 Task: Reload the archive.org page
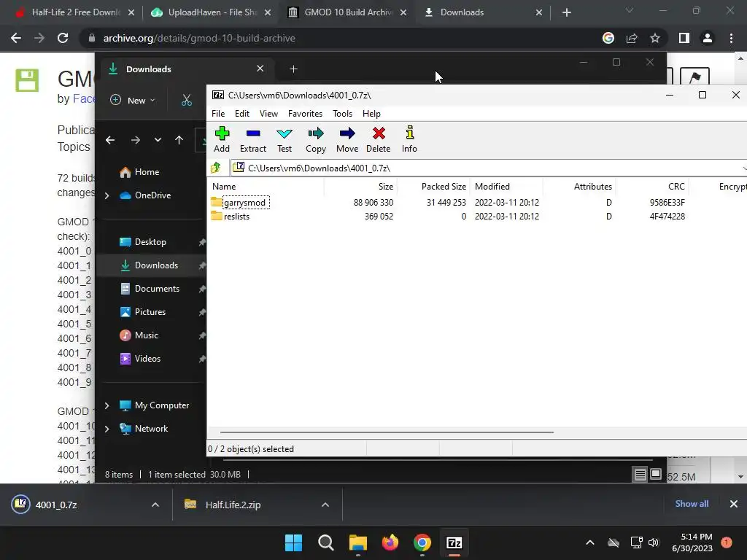[x=63, y=38]
